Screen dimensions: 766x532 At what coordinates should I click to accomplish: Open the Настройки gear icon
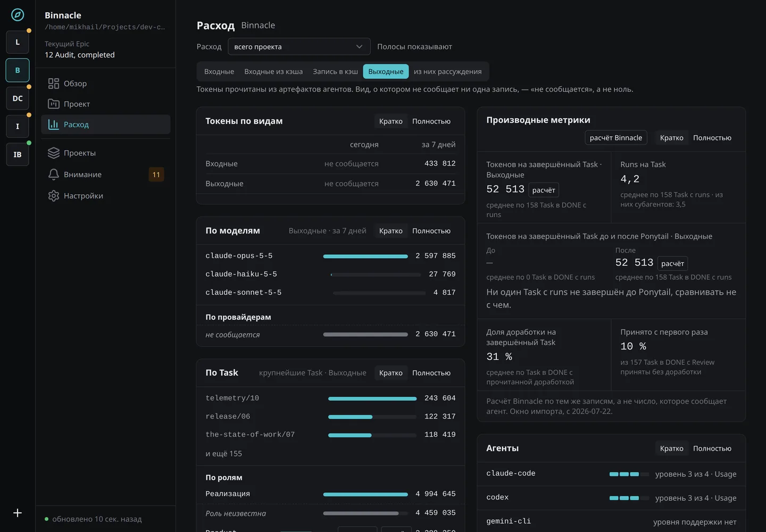[54, 196]
